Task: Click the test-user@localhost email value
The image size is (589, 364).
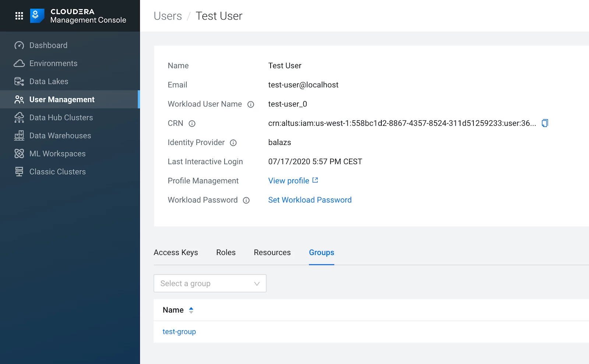Action: [x=303, y=85]
